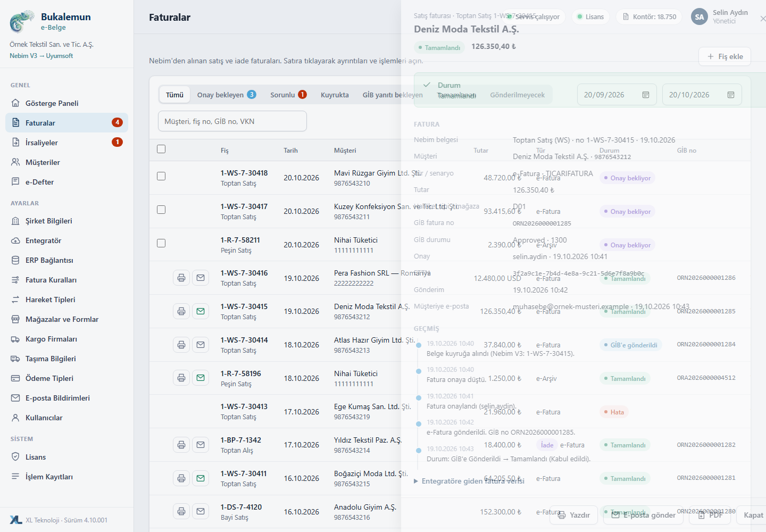Click the Fiş ekle button
Viewport: 766px width, 532px height.
click(x=725, y=56)
